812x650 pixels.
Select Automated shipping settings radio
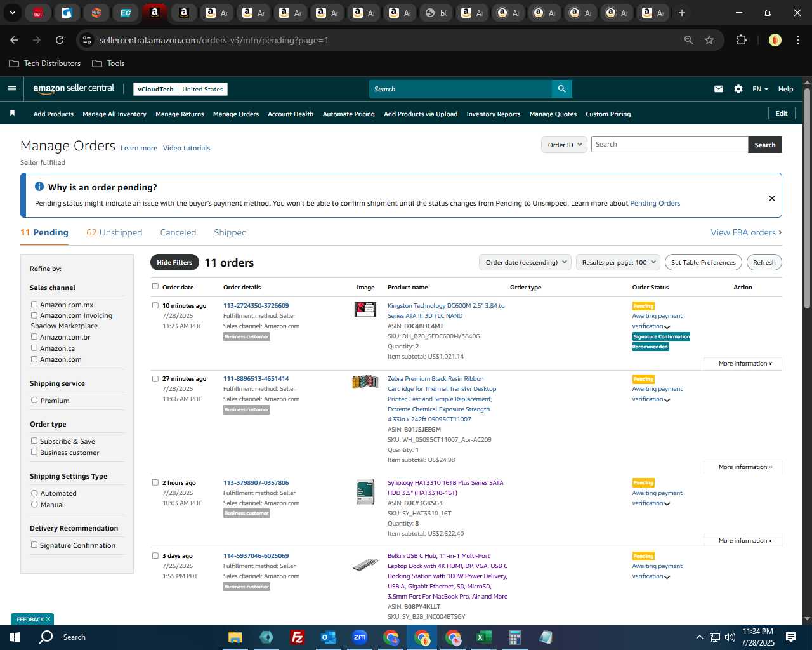click(34, 493)
